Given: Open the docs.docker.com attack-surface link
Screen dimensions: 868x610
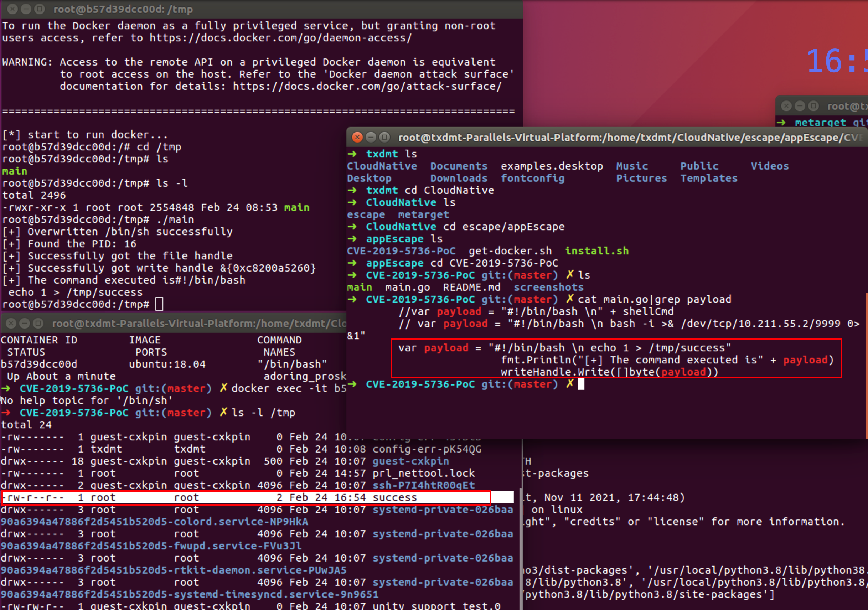Looking at the screenshot, I should [367, 87].
